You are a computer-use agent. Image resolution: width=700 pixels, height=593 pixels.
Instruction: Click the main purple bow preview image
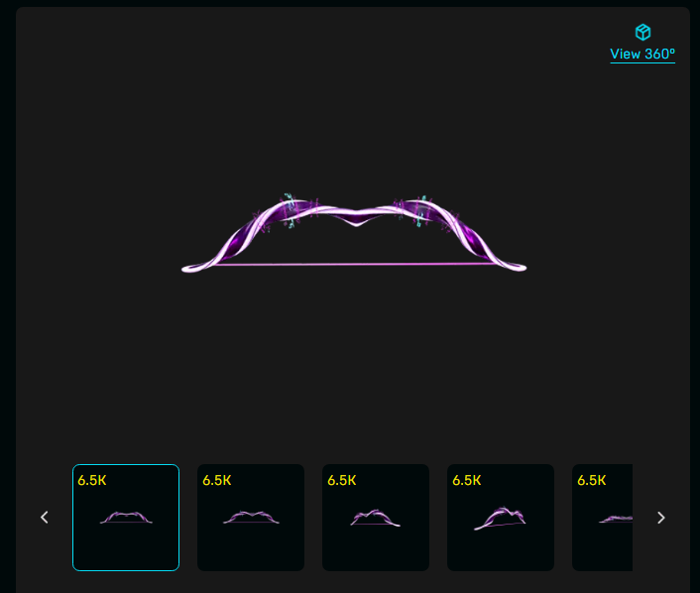[x=354, y=234]
